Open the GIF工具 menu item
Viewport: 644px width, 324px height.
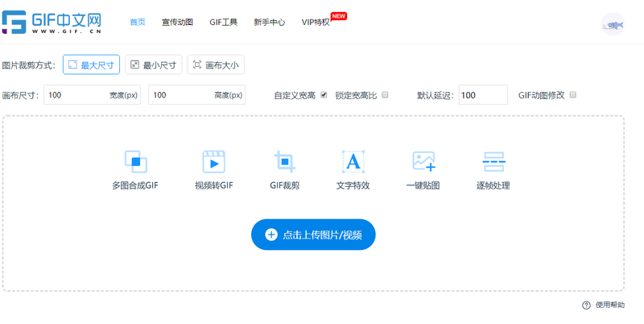(x=224, y=23)
